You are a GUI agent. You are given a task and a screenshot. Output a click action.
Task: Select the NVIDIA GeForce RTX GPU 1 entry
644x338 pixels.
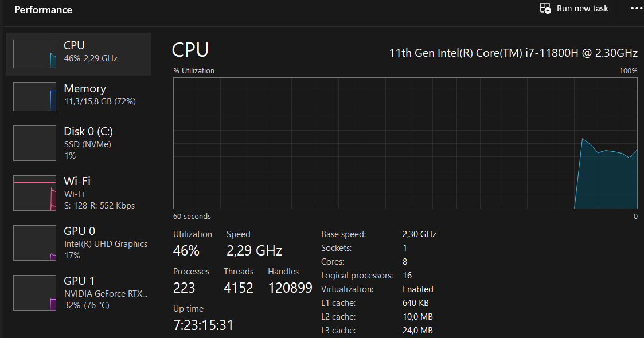pyautogui.click(x=106, y=294)
